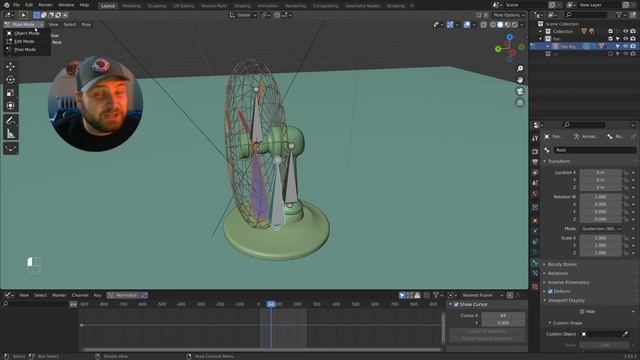Open the Render menu
Image resolution: width=640 pixels, height=360 pixels.
pos(45,5)
